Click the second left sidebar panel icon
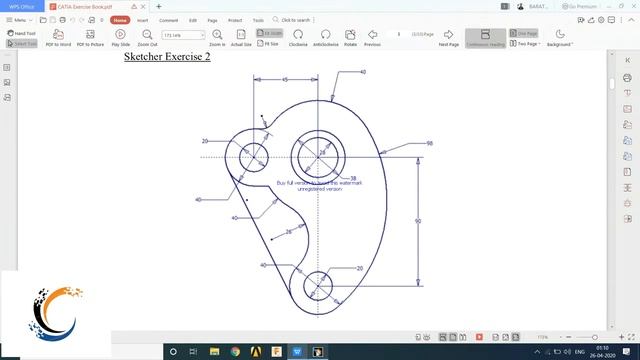 [x=7, y=82]
